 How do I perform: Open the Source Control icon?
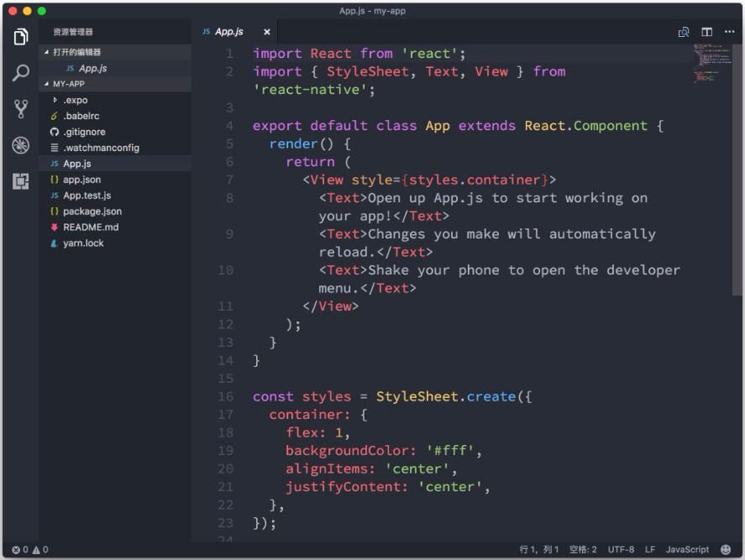[x=19, y=109]
